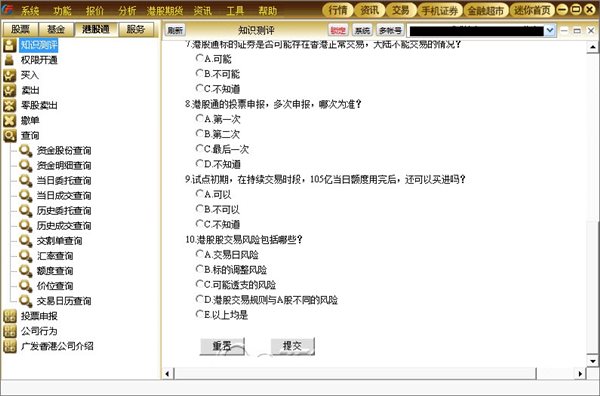Click the 广发香港公司介绍 icon
Screen dimensions: 600x396
click(10, 346)
